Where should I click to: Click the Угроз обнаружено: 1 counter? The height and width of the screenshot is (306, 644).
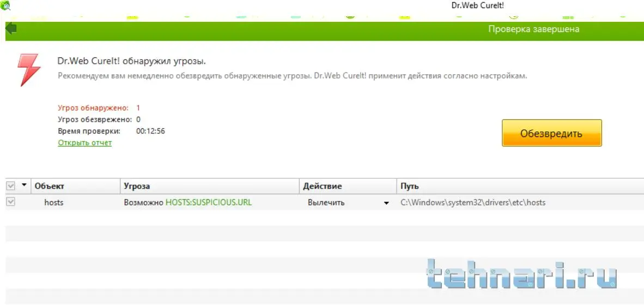tap(99, 108)
